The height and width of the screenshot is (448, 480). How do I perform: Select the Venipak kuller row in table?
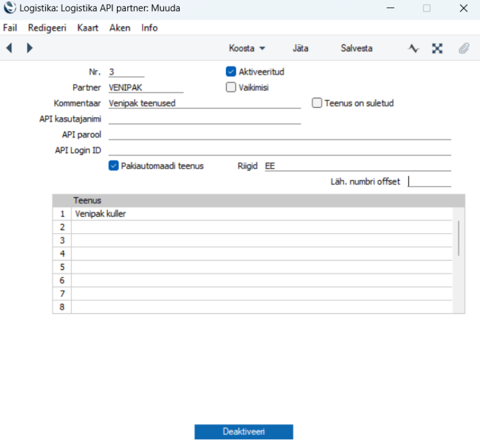(x=262, y=214)
